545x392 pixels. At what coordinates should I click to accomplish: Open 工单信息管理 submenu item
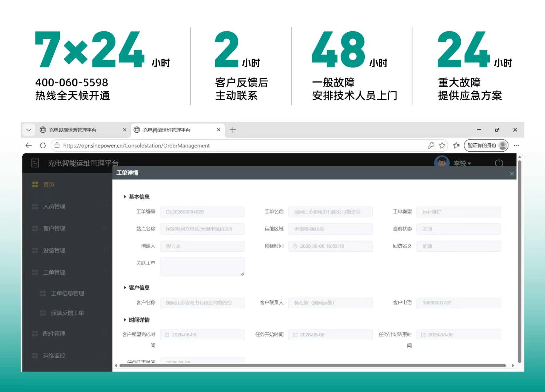[x=67, y=293]
